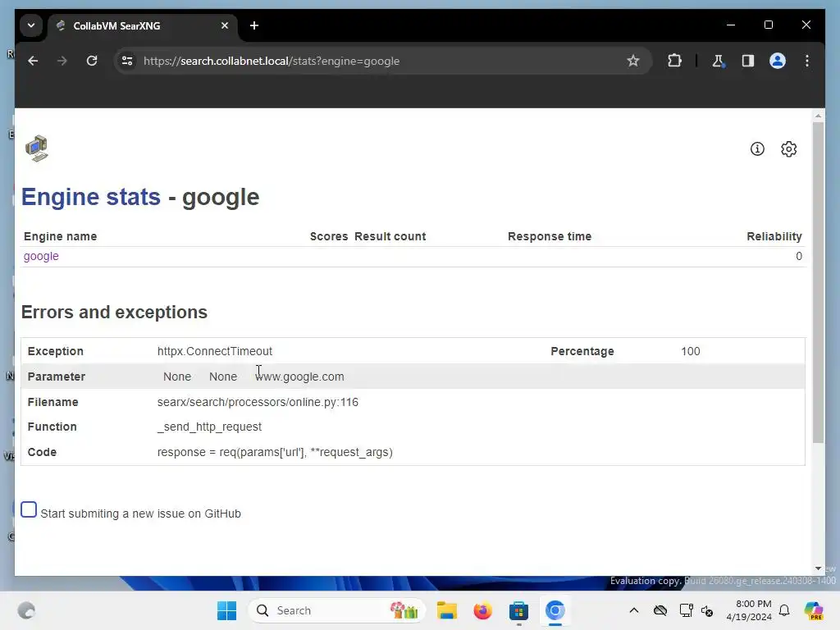The width and height of the screenshot is (840, 630).
Task: Reload the SearXNG stats page
Action: tap(92, 61)
